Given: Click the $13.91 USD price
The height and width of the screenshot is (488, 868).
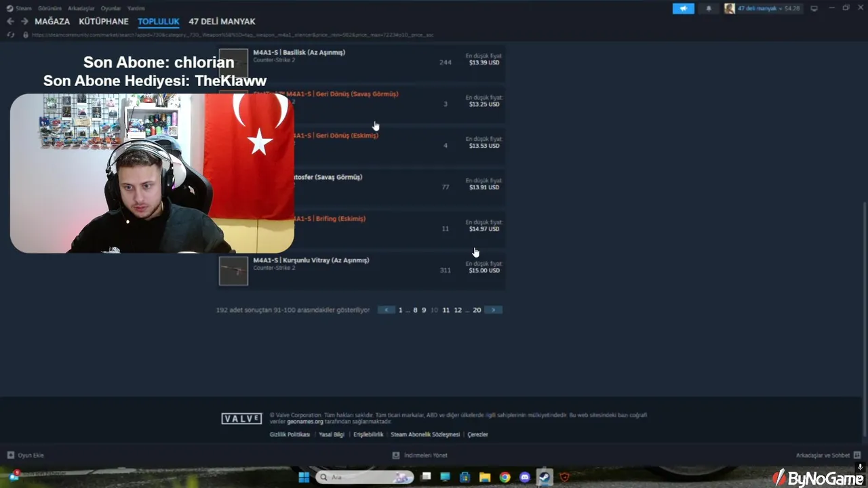Looking at the screenshot, I should tap(484, 187).
